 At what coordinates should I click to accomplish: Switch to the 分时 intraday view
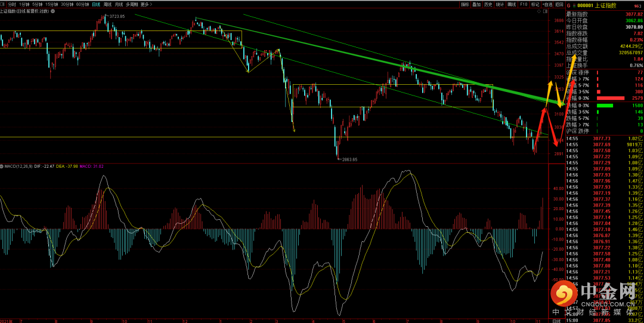point(12,4)
